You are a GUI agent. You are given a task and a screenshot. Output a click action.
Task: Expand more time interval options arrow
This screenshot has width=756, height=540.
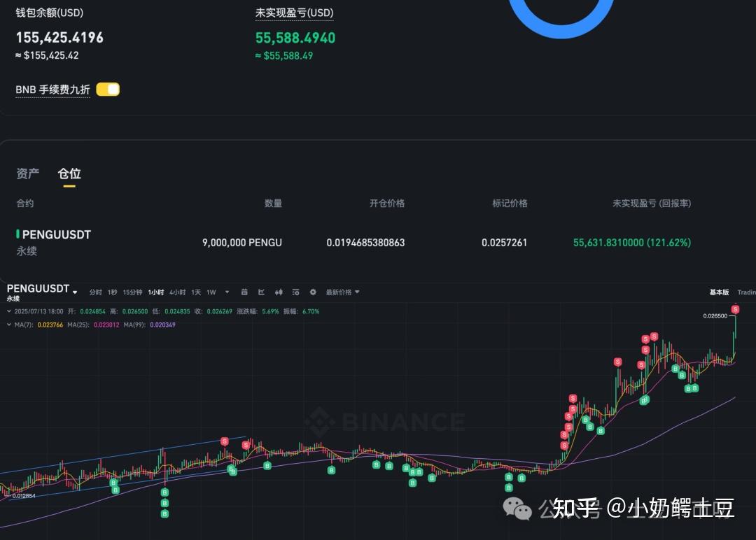(x=228, y=292)
